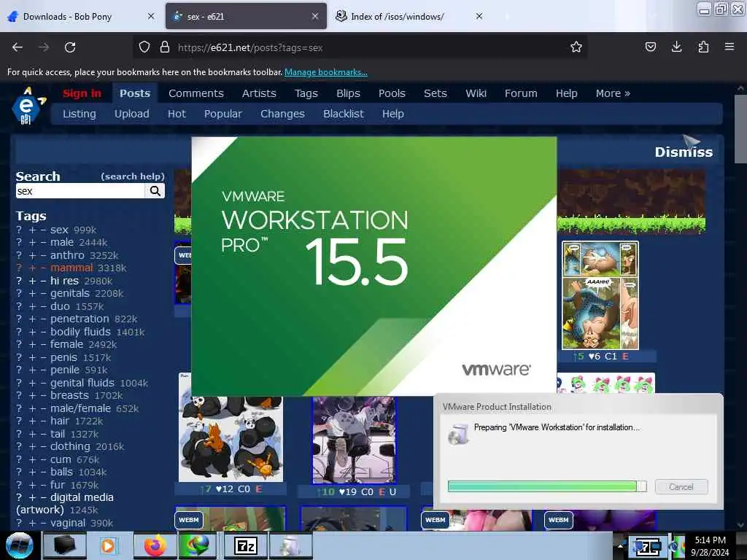
Task: Open the Tags section in the top navigation
Action: click(x=306, y=93)
